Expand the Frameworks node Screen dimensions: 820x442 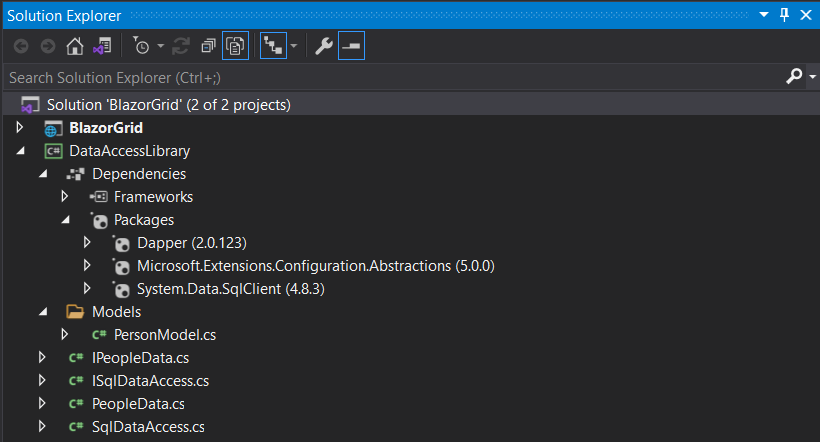tap(65, 196)
